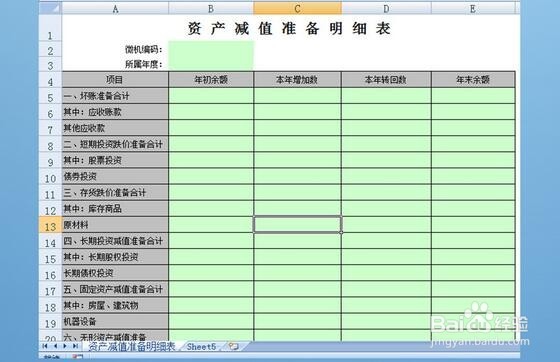Click the 其中：股票投资 cell

[115, 160]
